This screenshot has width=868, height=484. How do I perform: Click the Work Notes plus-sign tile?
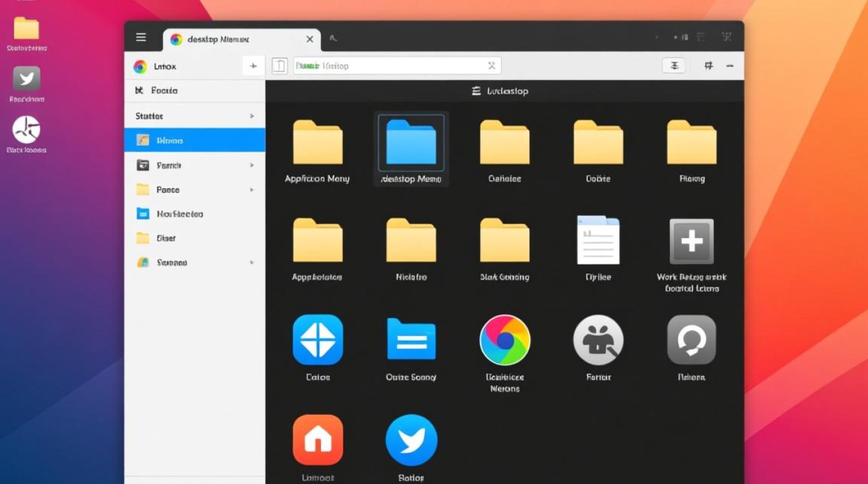[691, 242]
